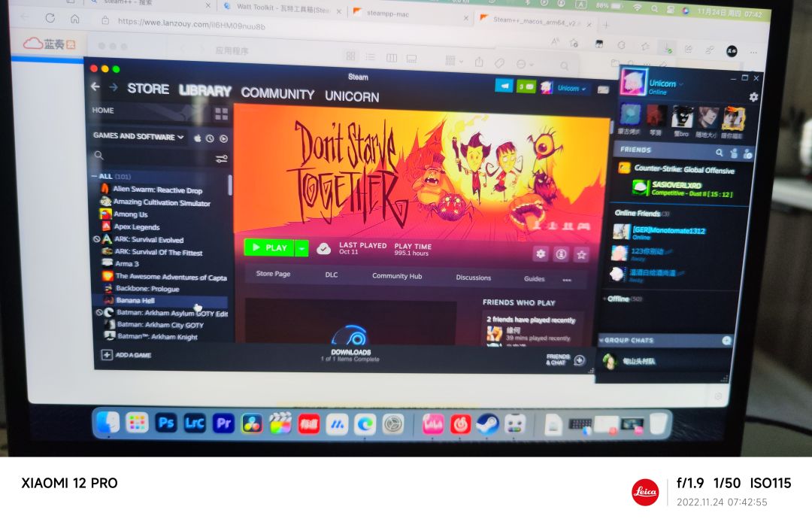Open chat with [GER]Monofomate1312
812x528 pixels.
click(x=658, y=232)
